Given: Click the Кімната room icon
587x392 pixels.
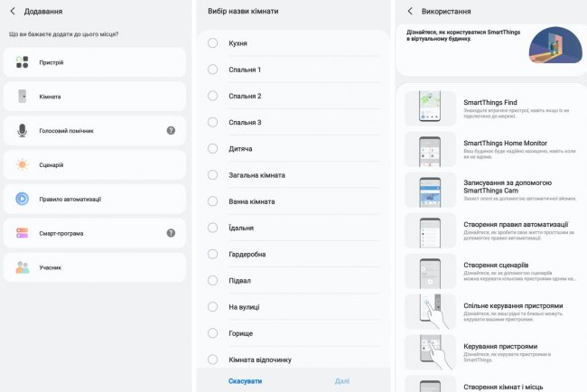Looking at the screenshot, I should [23, 96].
